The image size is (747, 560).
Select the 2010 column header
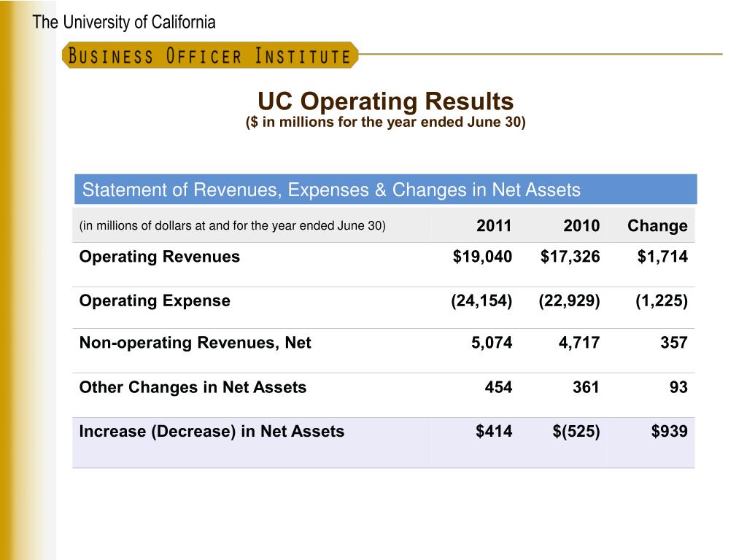tap(581, 225)
